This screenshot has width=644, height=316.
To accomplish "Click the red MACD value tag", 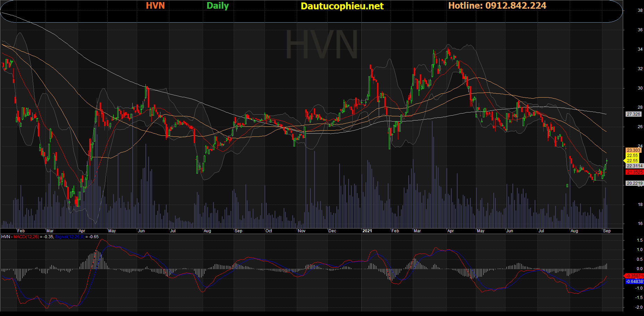I will pos(634,276).
